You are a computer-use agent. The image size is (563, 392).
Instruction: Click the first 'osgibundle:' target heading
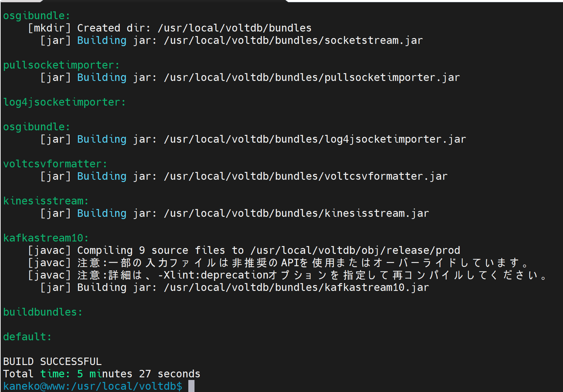[36, 16]
